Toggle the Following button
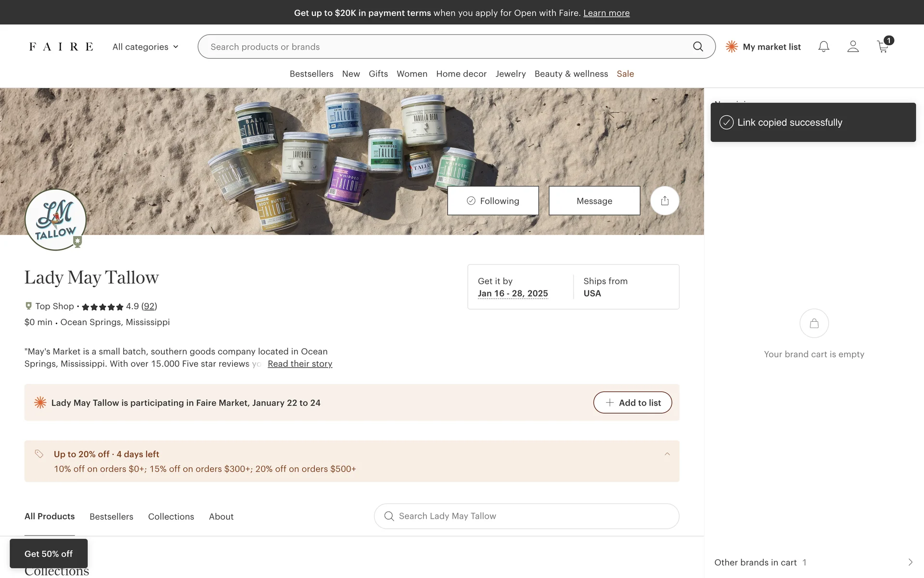Screen dimensions: 924x578 pos(493,201)
